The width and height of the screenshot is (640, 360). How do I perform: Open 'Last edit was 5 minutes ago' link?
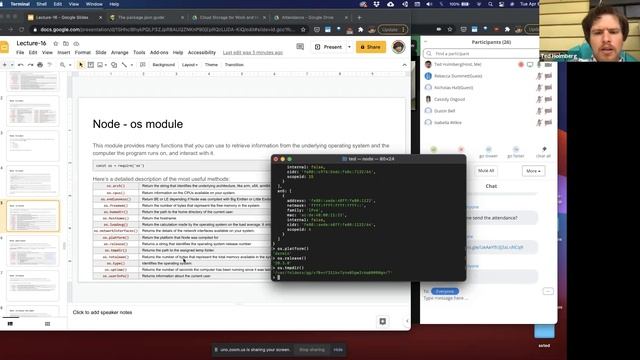pos(253,53)
